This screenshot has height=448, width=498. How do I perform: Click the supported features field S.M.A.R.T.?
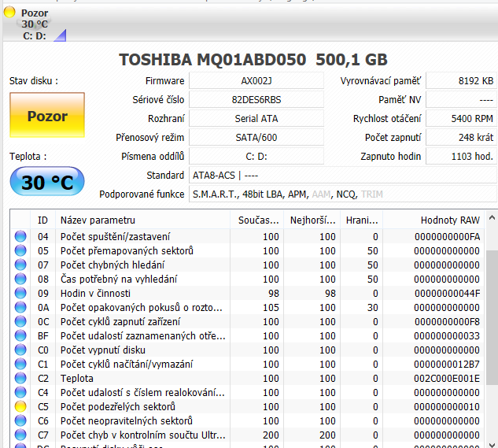click(343, 194)
